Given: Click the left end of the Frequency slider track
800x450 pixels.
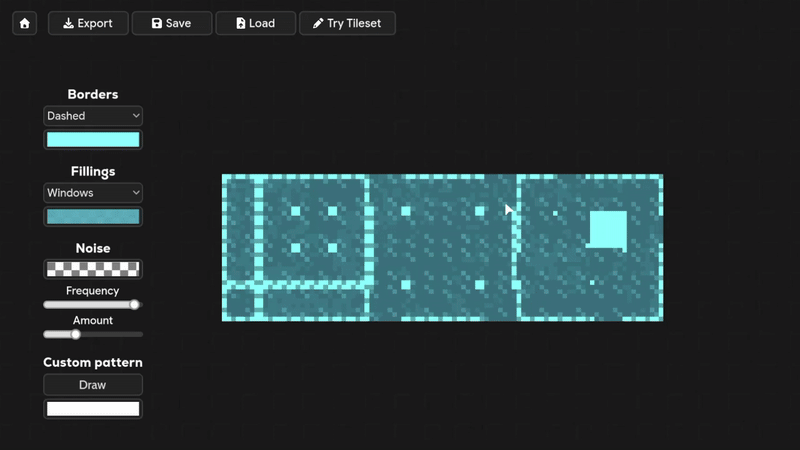Looking at the screenshot, I should (46, 305).
